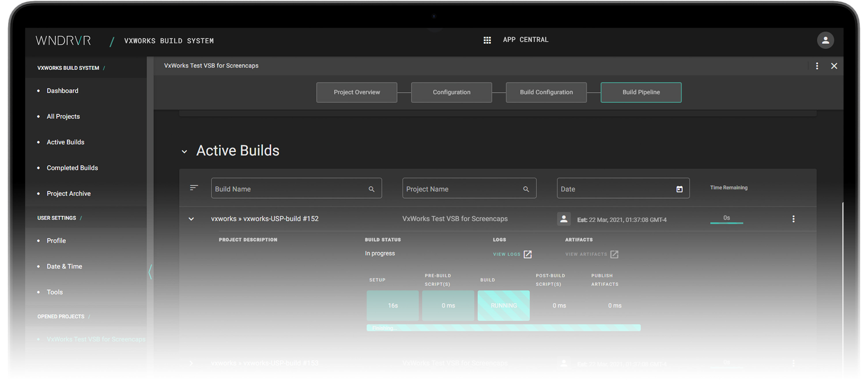Open the three-dot menu for build #152
868x388 pixels.
pos(793,219)
